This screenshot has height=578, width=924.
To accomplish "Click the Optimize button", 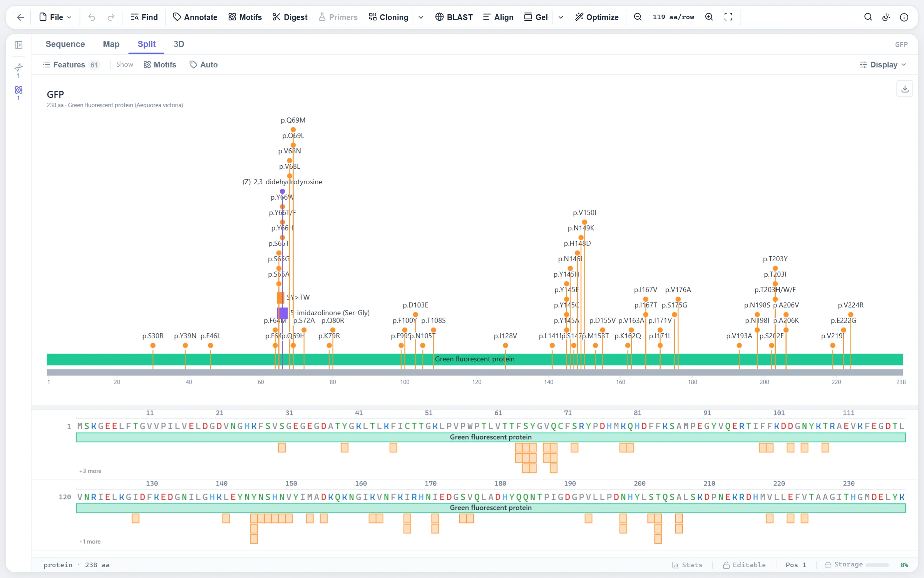I will (597, 17).
